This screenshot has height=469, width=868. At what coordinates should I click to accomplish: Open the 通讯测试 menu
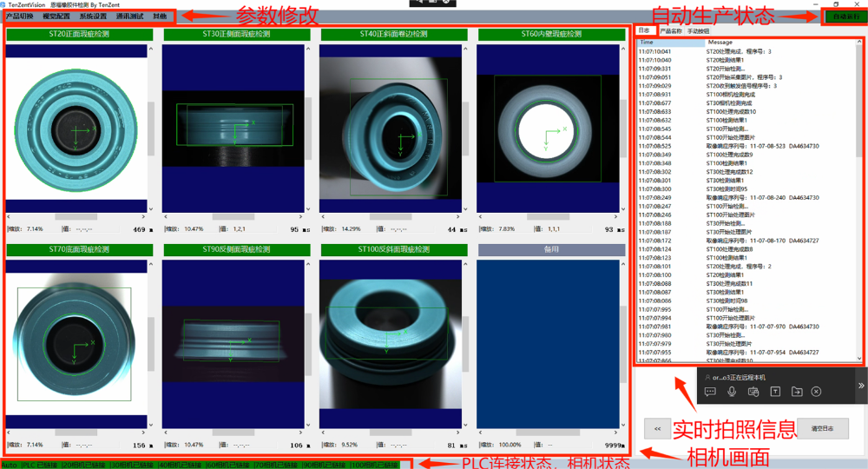(130, 16)
